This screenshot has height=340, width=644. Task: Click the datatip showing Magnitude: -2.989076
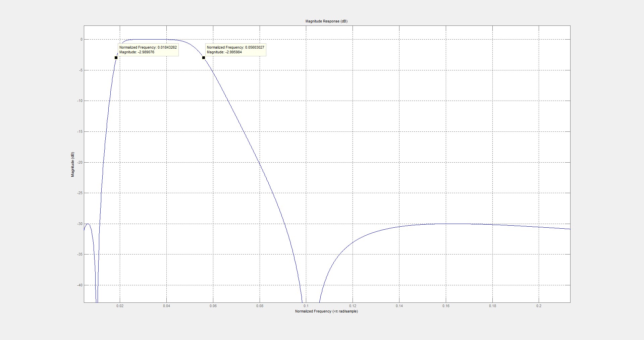148,50
